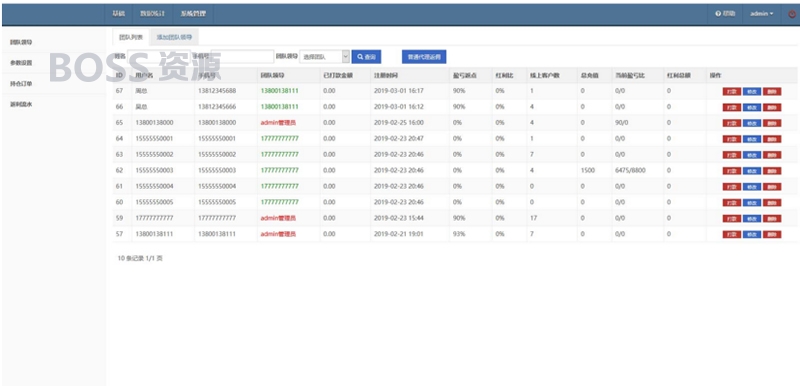This screenshot has width=800, height=386.
Task: Open the 数据统计 top menu
Action: pos(152,14)
